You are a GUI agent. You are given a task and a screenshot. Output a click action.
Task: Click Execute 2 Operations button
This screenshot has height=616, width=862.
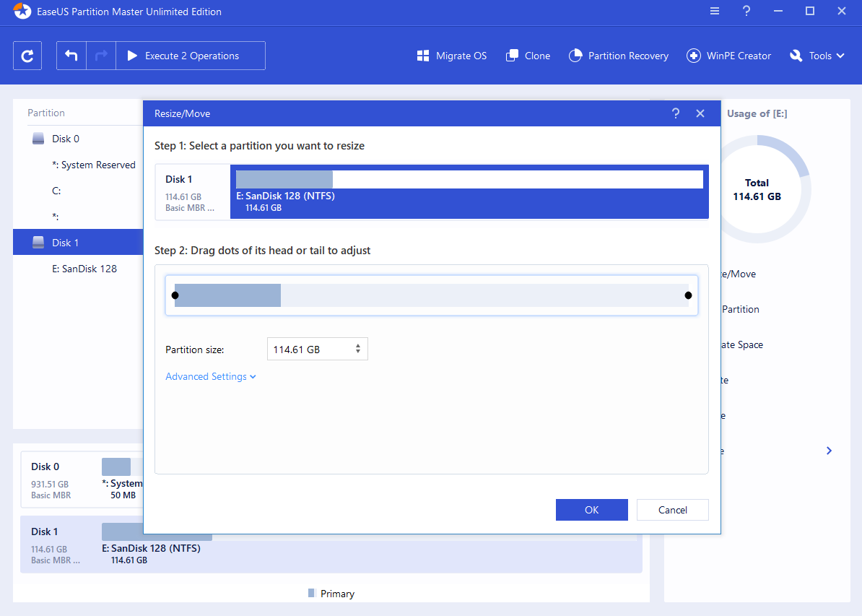[x=191, y=56]
